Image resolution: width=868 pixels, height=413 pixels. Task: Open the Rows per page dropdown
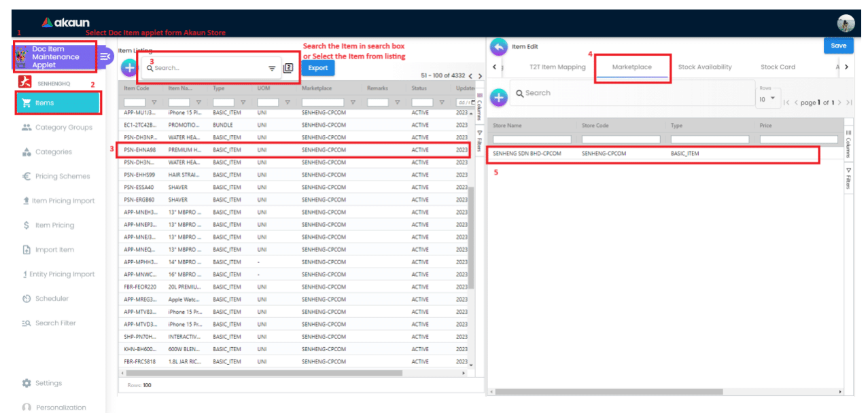(767, 99)
